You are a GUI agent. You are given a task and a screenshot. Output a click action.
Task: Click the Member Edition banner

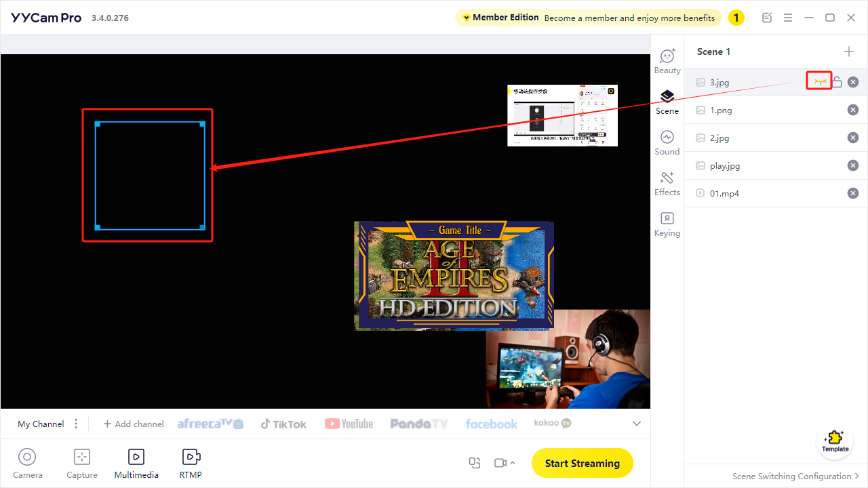pyautogui.click(x=587, y=18)
